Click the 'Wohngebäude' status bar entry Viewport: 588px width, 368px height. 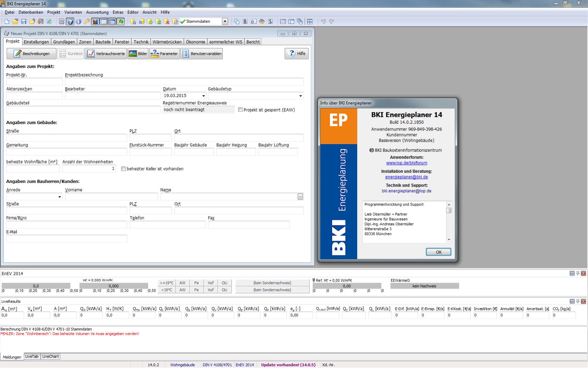click(x=182, y=365)
